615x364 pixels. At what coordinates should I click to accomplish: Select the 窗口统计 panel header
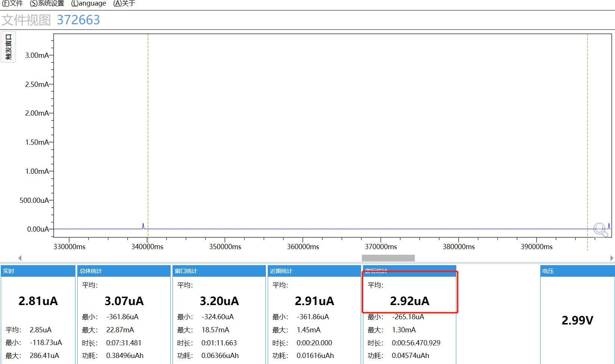(219, 271)
